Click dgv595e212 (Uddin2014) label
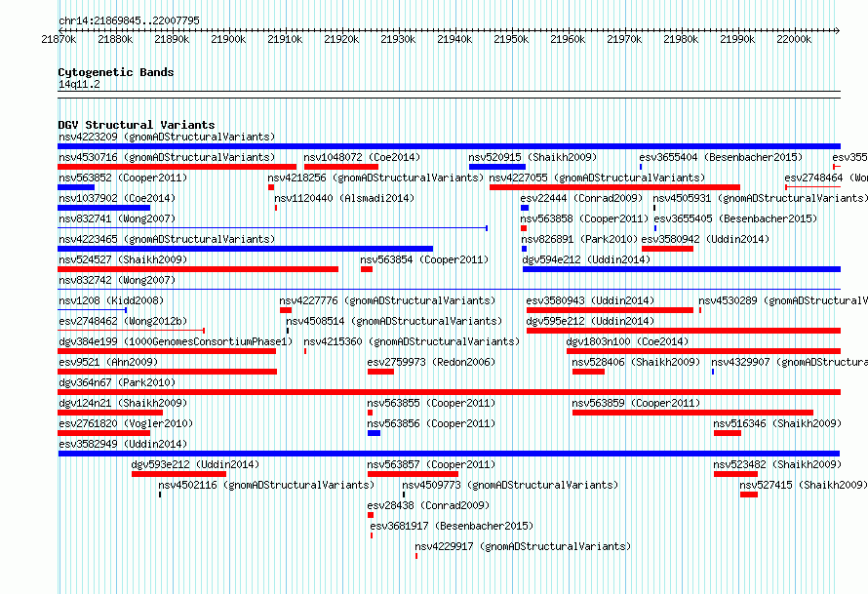Viewport: 868px width, 594px height. point(591,321)
